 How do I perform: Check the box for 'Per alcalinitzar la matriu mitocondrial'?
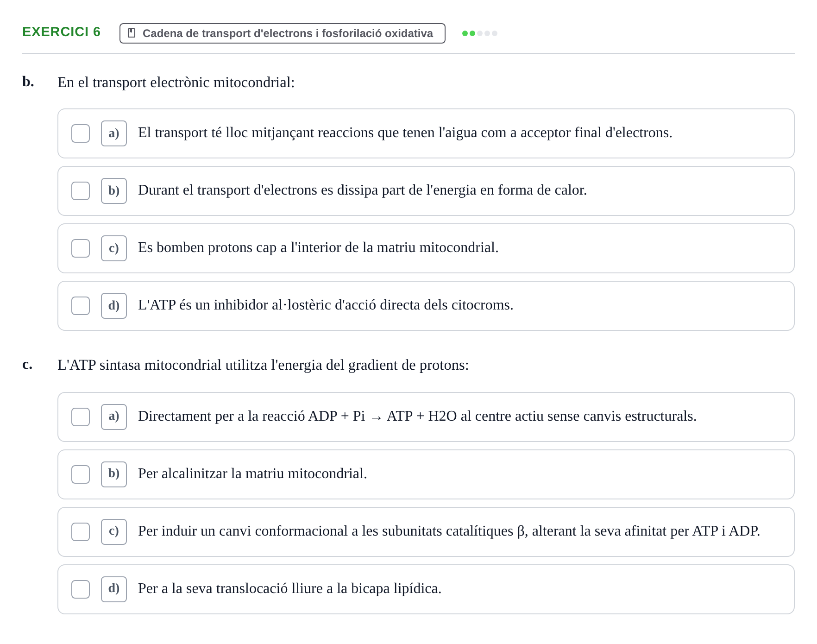[x=81, y=474]
